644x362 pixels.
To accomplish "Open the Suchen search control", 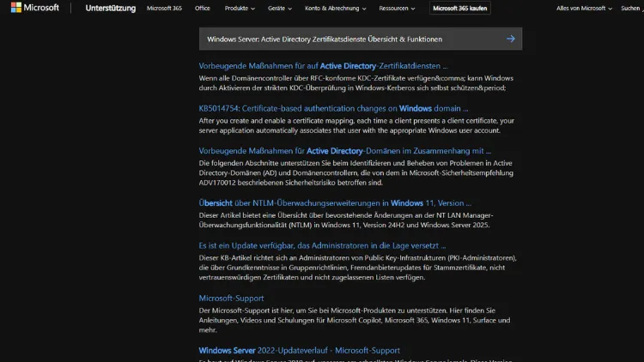I will (632, 9).
